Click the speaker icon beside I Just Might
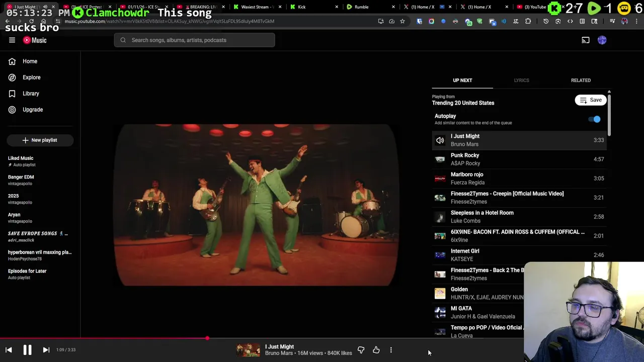Viewport: 644px width, 362px height. point(440,140)
